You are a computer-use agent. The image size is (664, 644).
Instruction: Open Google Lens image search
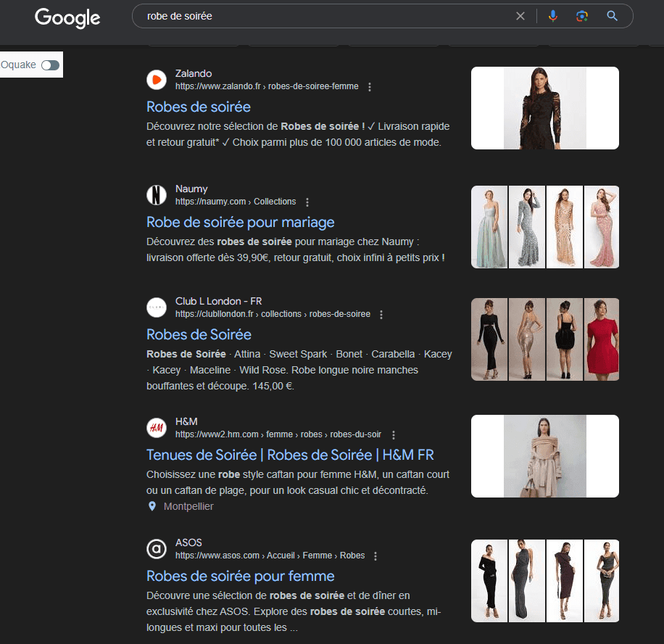coord(582,16)
